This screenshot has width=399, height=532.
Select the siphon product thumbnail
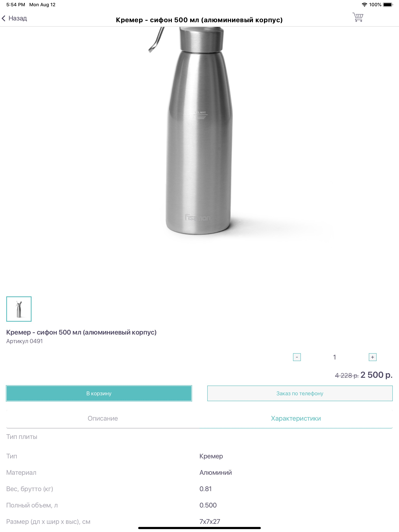pos(19,309)
